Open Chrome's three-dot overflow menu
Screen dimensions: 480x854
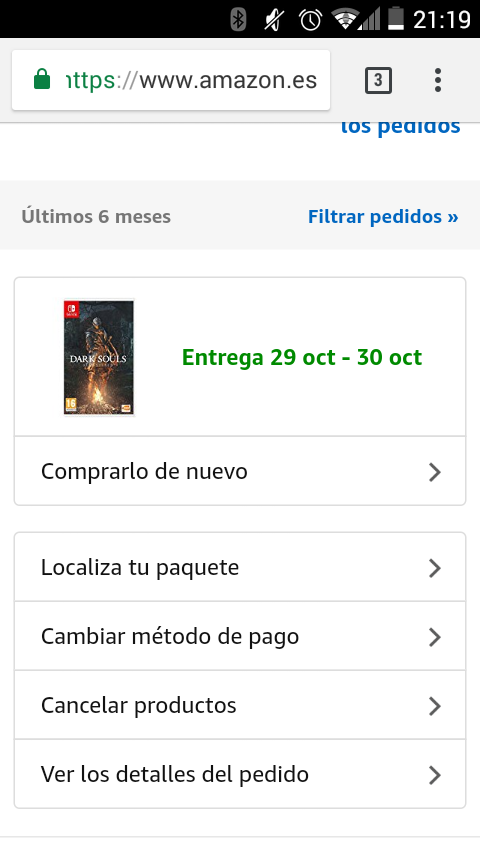(438, 81)
